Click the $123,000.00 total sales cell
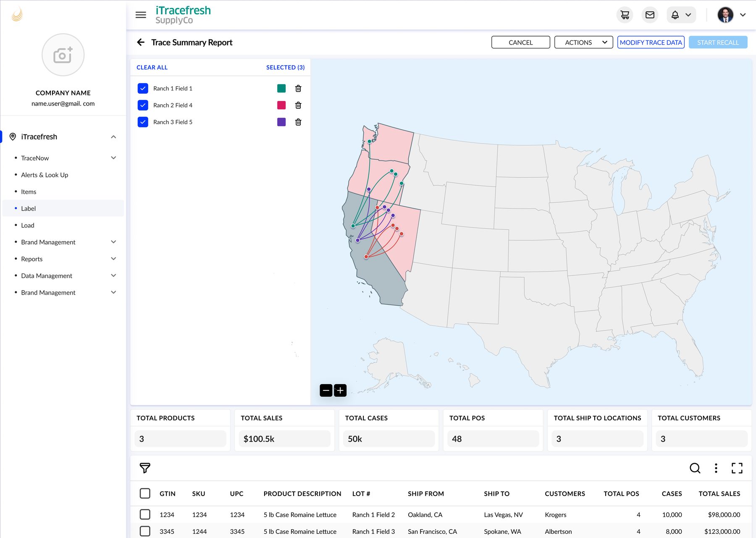756x538 pixels. [722, 532]
